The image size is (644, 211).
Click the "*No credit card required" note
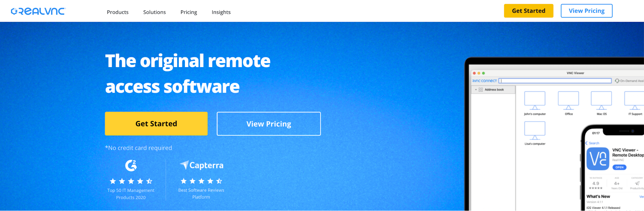tap(139, 148)
